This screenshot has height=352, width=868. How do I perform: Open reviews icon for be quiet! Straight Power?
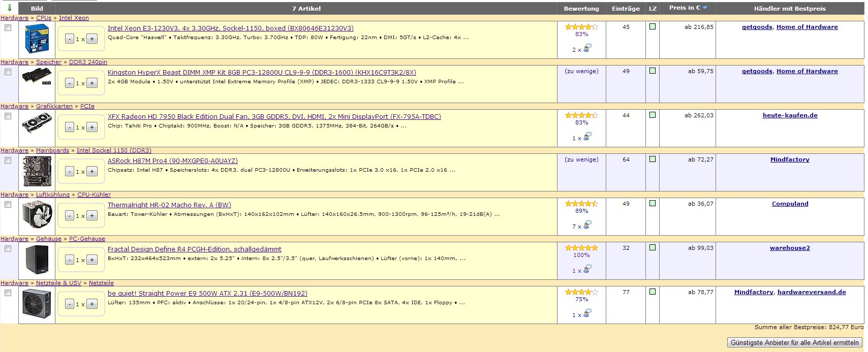tap(587, 313)
